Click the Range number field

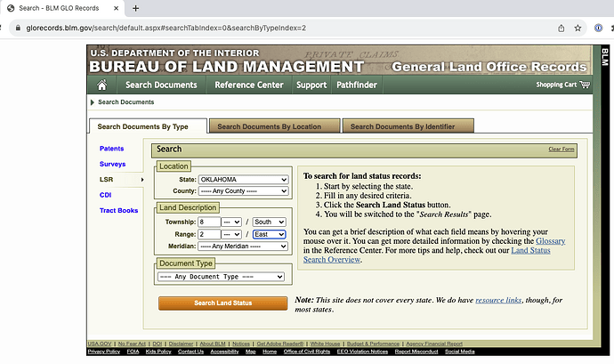tap(209, 234)
